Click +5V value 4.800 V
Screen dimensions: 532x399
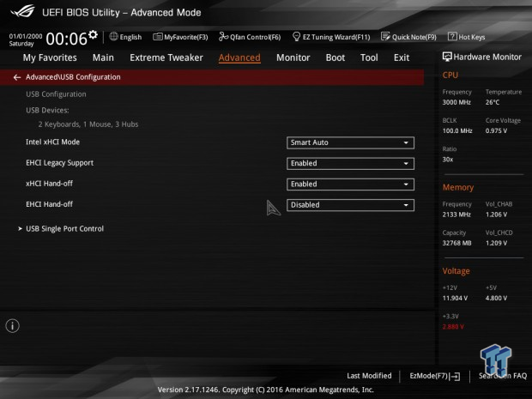pyautogui.click(x=496, y=298)
